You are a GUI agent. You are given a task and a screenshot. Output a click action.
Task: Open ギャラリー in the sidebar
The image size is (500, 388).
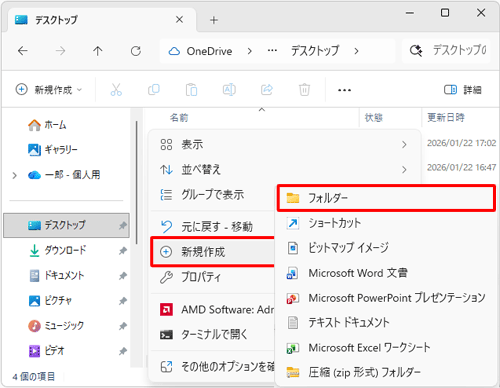53,150
